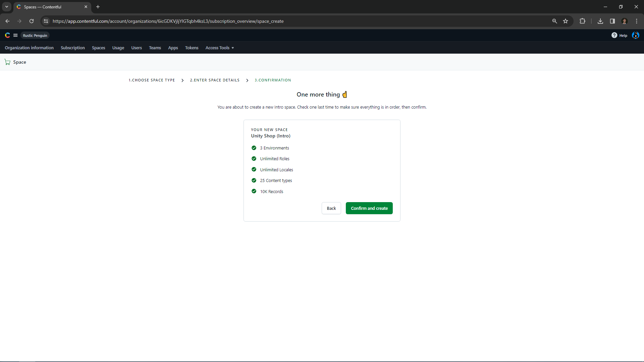Screen dimensions: 644x362
Task: Open the Downloads panel icon
Action: tap(600, 21)
